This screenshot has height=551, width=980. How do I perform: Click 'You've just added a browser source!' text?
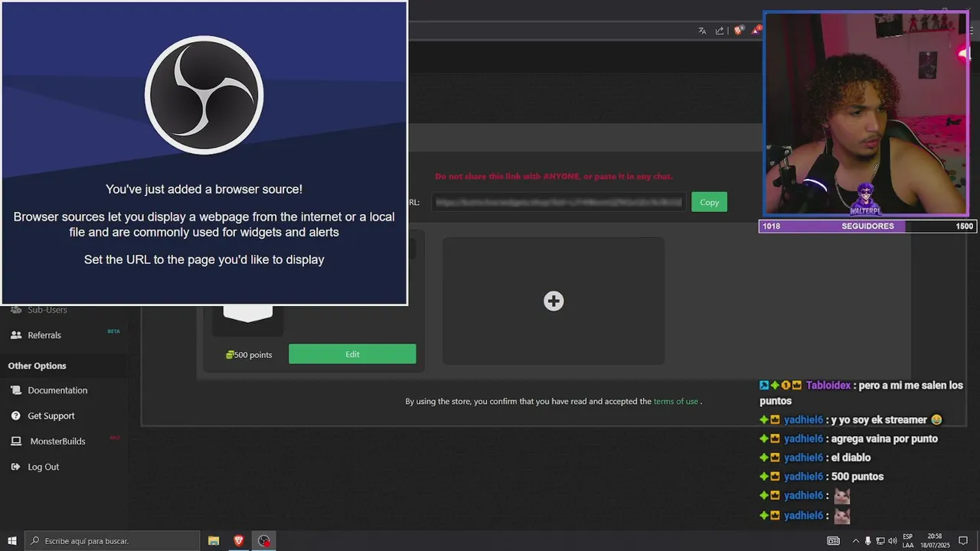(x=204, y=189)
